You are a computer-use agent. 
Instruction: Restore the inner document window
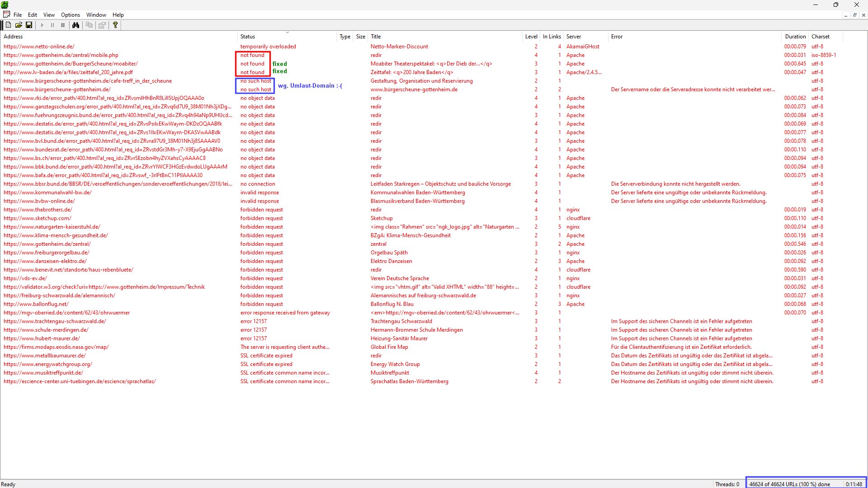tap(854, 15)
